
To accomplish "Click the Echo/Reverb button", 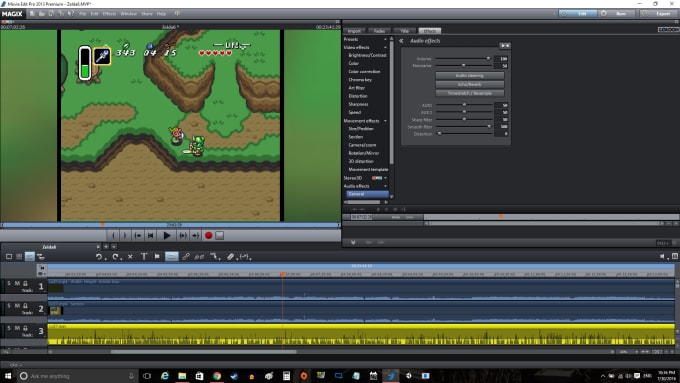I will point(470,84).
